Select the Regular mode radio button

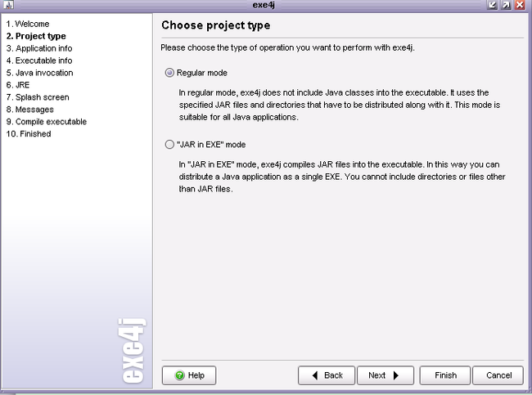(x=169, y=73)
